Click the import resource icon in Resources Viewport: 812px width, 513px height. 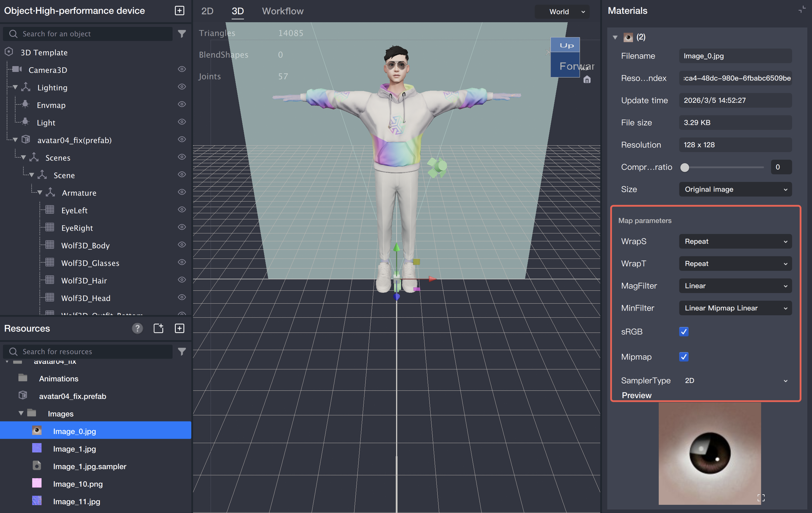click(x=158, y=328)
